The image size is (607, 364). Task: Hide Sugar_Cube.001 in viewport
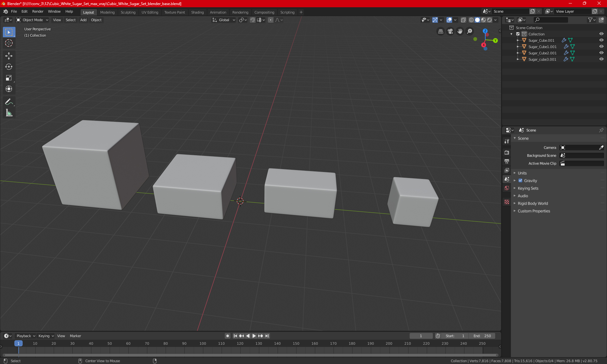point(601,40)
